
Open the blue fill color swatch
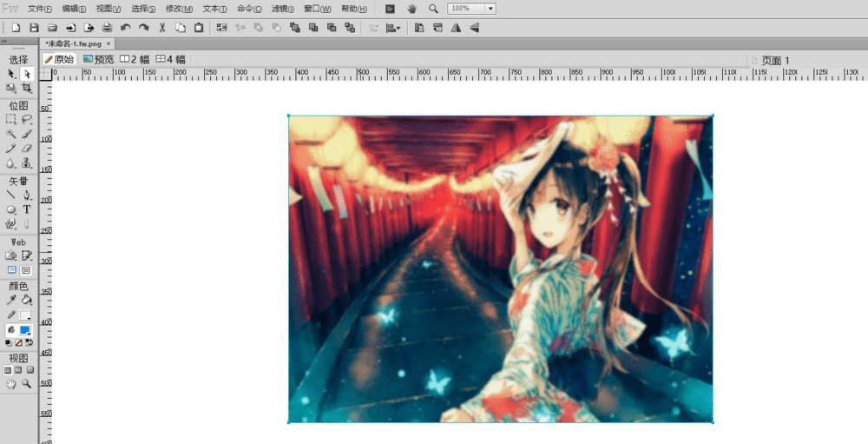tap(25, 330)
